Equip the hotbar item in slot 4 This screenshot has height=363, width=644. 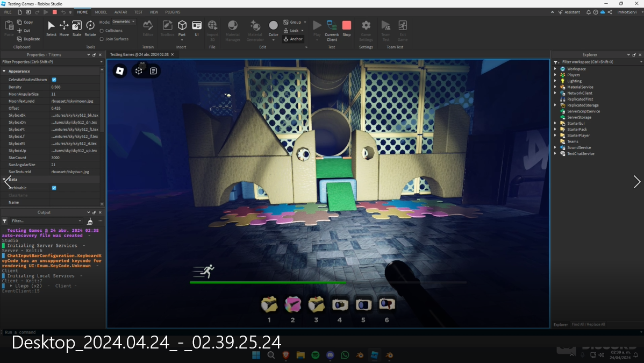pyautogui.click(x=340, y=304)
